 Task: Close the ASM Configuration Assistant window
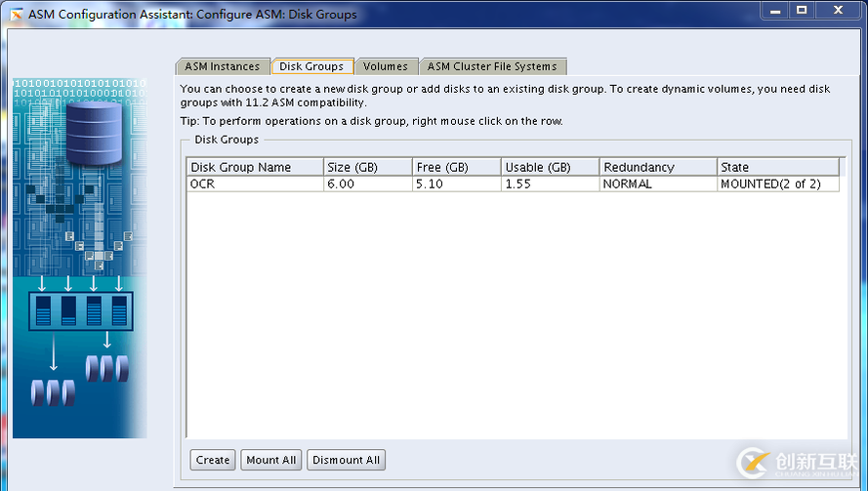coord(838,11)
